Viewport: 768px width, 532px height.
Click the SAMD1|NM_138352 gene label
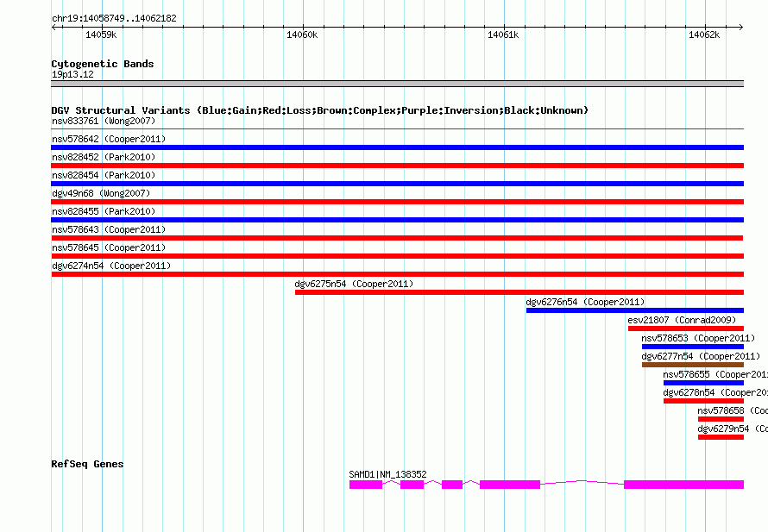click(x=387, y=474)
